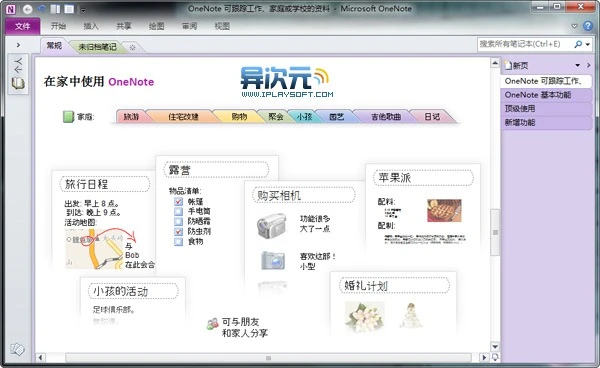Check the 食物 checkbox
This screenshot has height=368, width=600.
178,241
